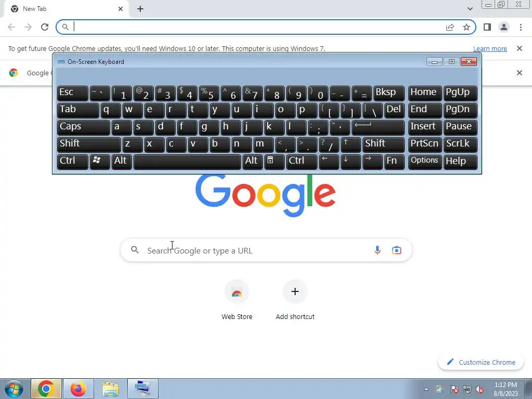
Task: Start voice search with microphone icon
Action: [377, 250]
